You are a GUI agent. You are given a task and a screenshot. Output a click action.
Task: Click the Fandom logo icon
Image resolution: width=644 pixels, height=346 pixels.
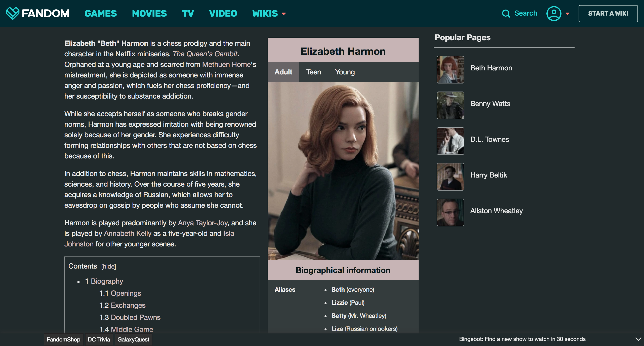click(13, 13)
